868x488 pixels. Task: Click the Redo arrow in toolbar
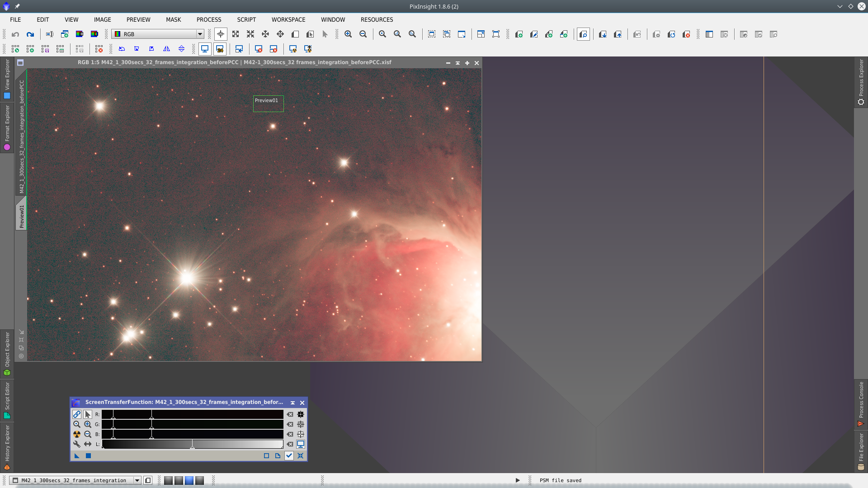point(30,34)
